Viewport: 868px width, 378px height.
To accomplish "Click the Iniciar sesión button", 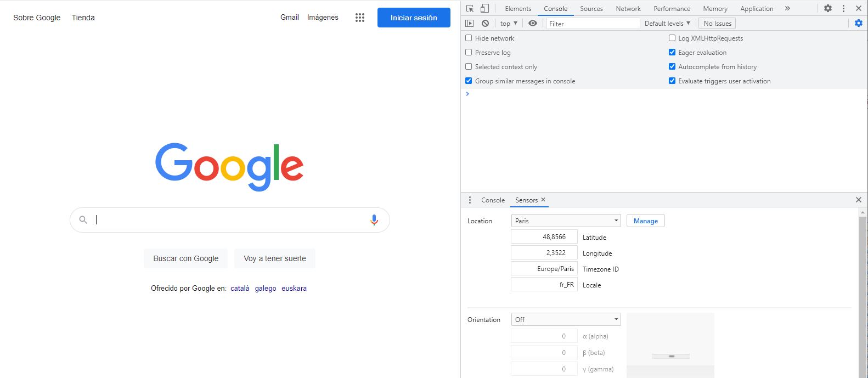I will click(x=414, y=18).
